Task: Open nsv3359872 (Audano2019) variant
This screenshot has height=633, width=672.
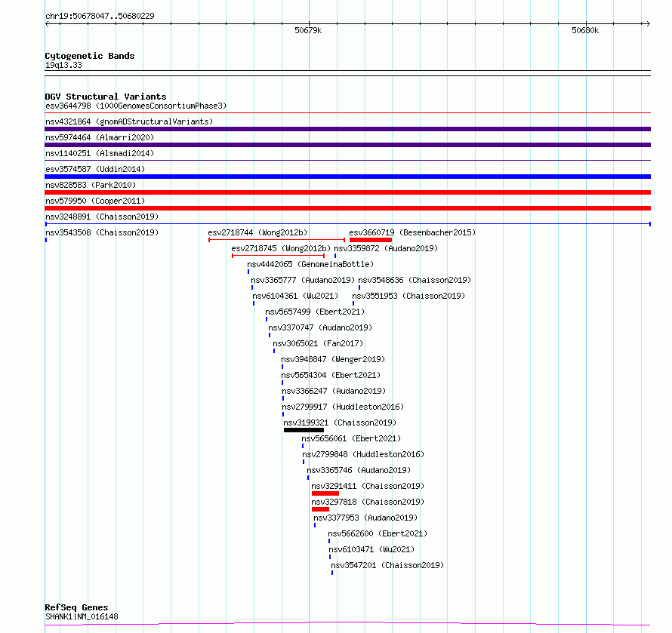Action: click(386, 248)
